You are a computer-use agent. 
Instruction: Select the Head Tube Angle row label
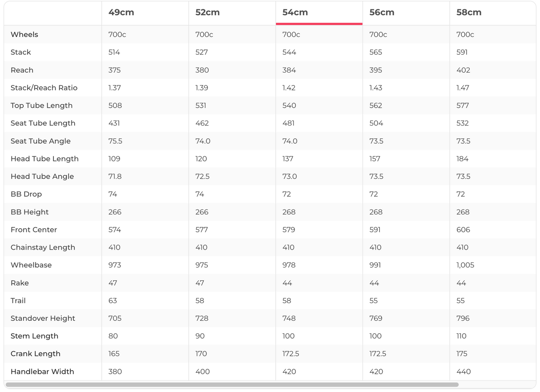[x=42, y=176]
